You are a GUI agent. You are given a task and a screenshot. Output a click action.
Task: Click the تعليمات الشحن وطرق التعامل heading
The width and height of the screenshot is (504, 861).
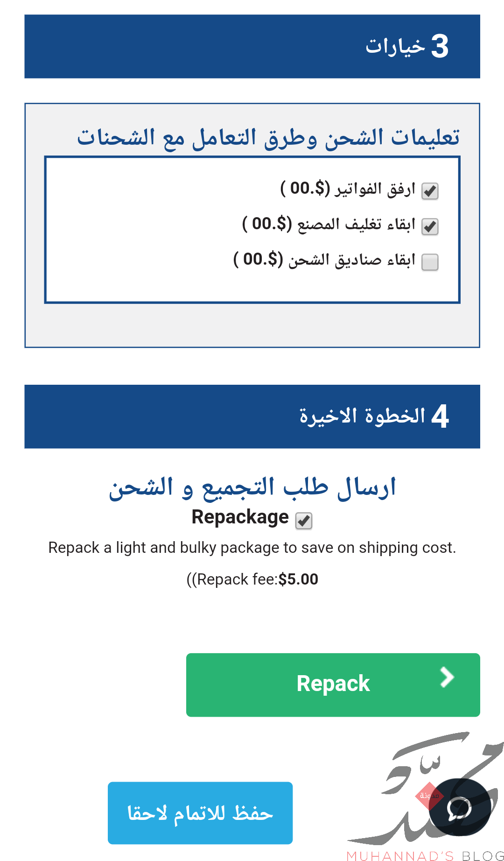268,138
